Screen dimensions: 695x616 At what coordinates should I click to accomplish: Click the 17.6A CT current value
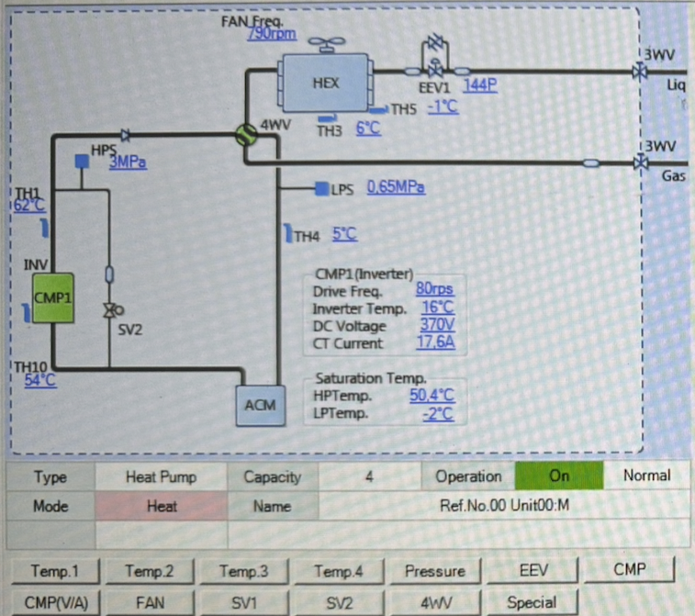tap(435, 342)
